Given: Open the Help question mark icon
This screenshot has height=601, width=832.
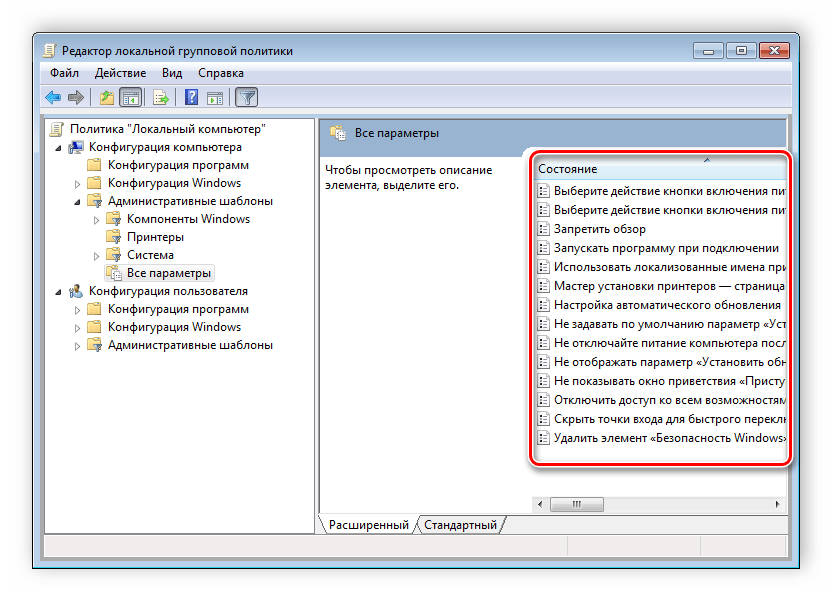Looking at the screenshot, I should 191,98.
